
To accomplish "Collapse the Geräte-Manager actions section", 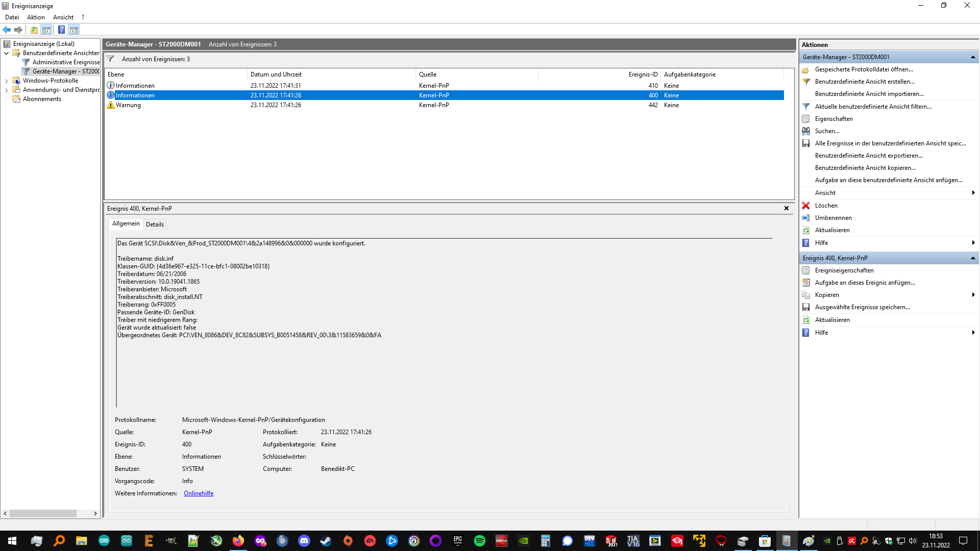I will click(973, 57).
